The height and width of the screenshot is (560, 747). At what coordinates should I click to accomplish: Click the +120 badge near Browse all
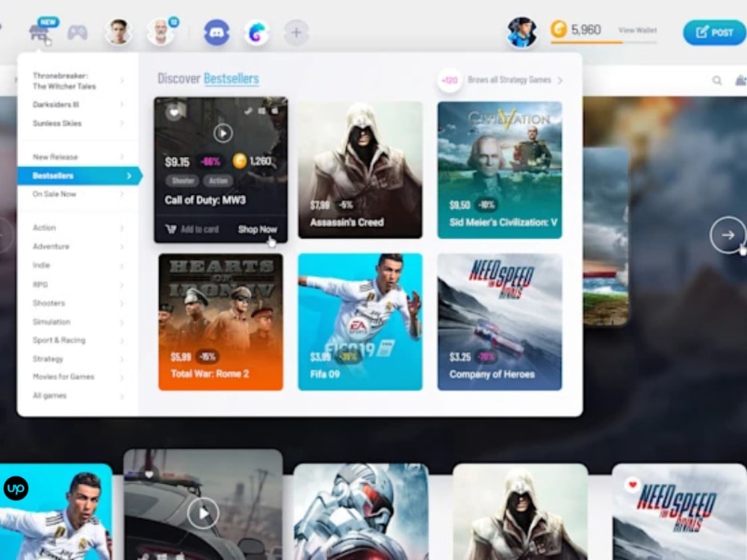pos(449,81)
